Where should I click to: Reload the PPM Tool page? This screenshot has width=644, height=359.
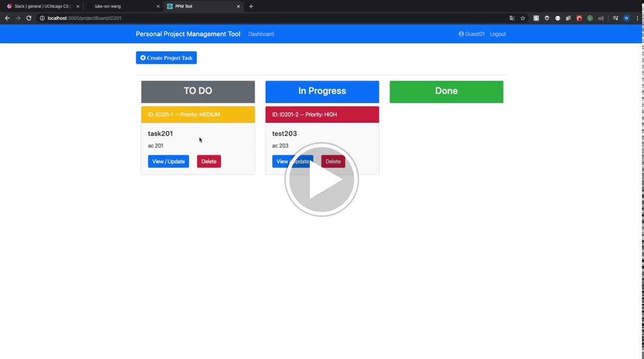pos(28,17)
